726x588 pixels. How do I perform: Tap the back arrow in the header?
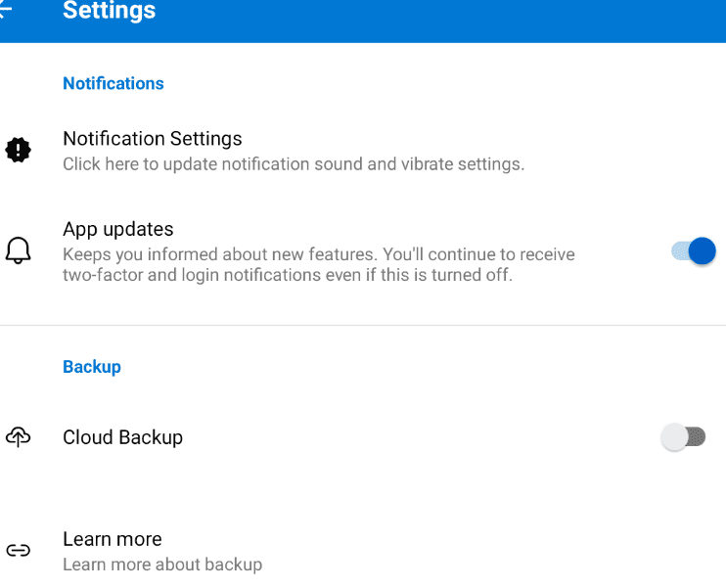(6, 11)
